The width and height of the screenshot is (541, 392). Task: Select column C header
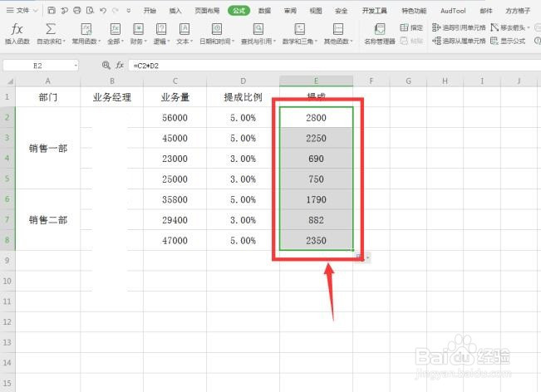pyautogui.click(x=175, y=81)
